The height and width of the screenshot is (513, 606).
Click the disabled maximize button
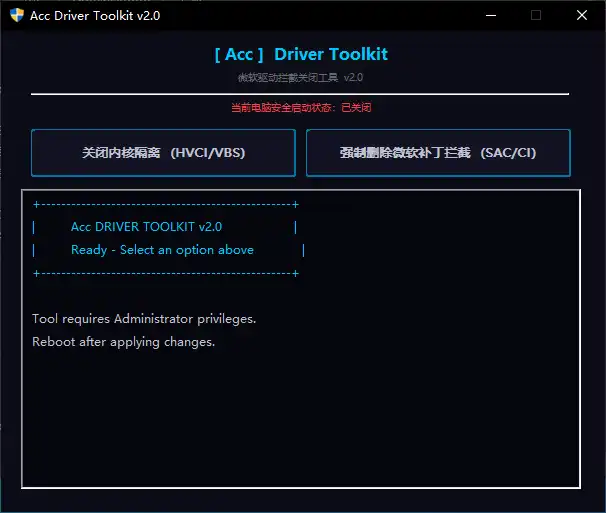point(536,15)
